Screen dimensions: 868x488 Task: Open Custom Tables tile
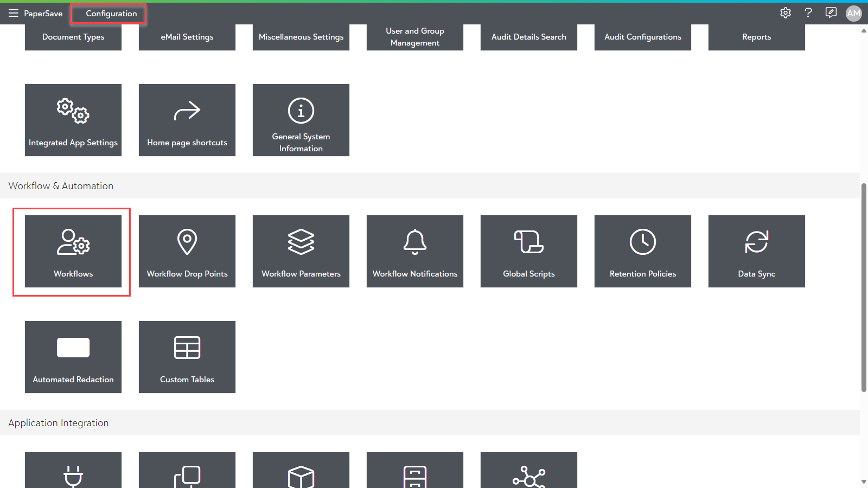[x=187, y=357]
